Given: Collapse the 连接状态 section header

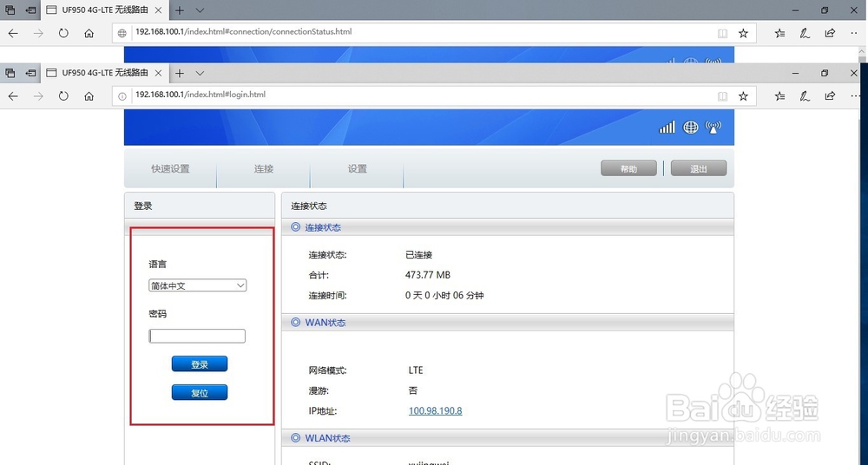Looking at the screenshot, I should [x=508, y=227].
